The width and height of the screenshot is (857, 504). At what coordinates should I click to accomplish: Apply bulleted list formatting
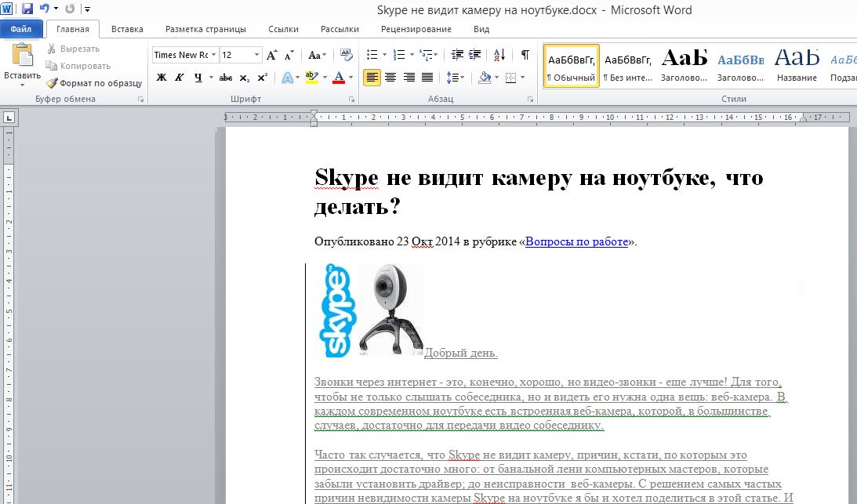click(x=372, y=54)
